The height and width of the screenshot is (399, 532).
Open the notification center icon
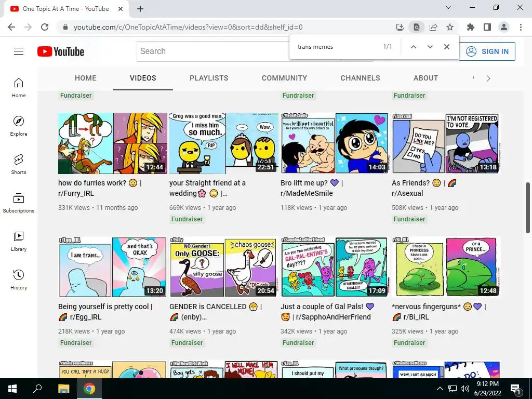point(515,389)
